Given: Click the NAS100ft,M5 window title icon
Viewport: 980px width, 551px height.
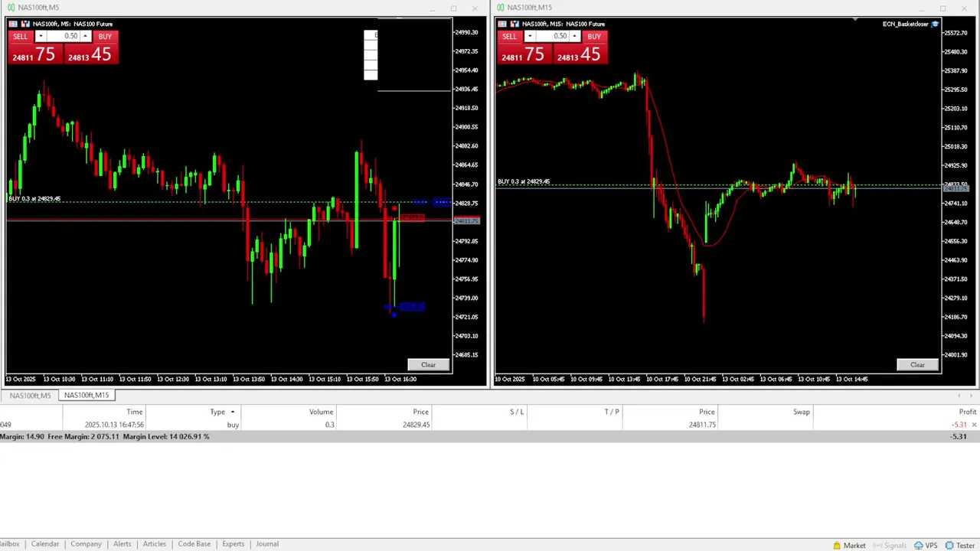Looking at the screenshot, I should (11, 8).
